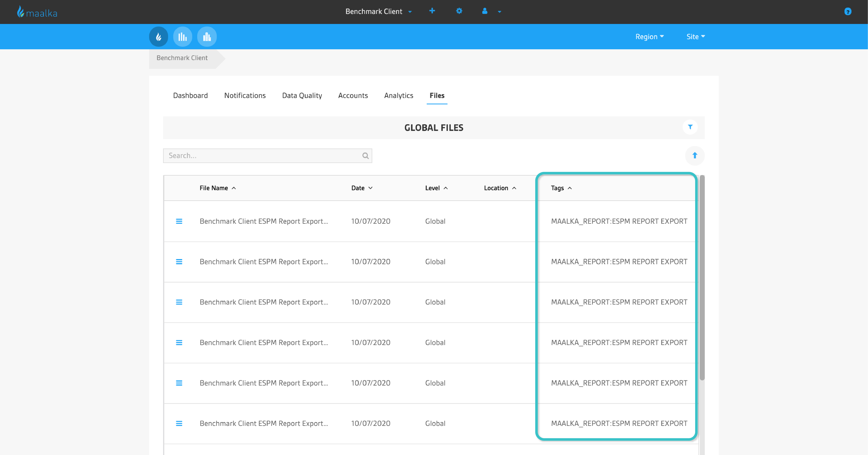Open menu icon for fourth file row
The height and width of the screenshot is (455, 868).
click(x=179, y=342)
